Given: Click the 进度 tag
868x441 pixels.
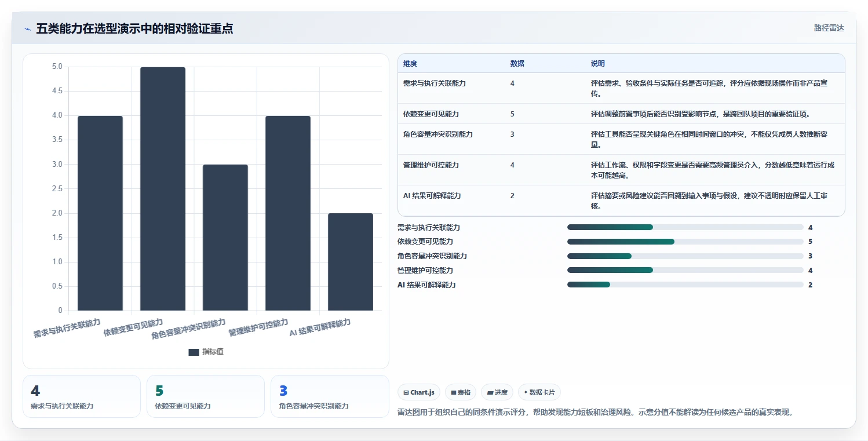Looking at the screenshot, I should (497, 392).
